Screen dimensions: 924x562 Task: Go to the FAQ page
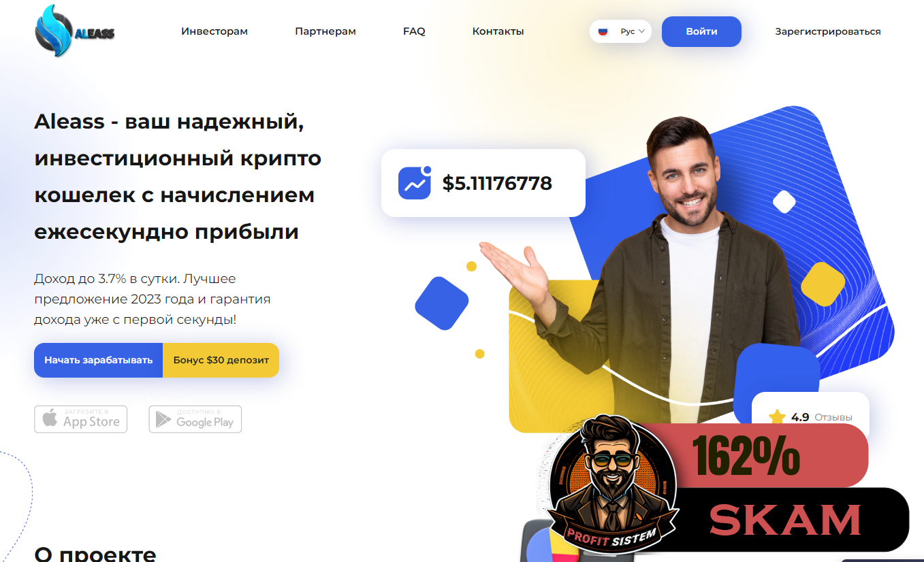pyautogui.click(x=414, y=31)
